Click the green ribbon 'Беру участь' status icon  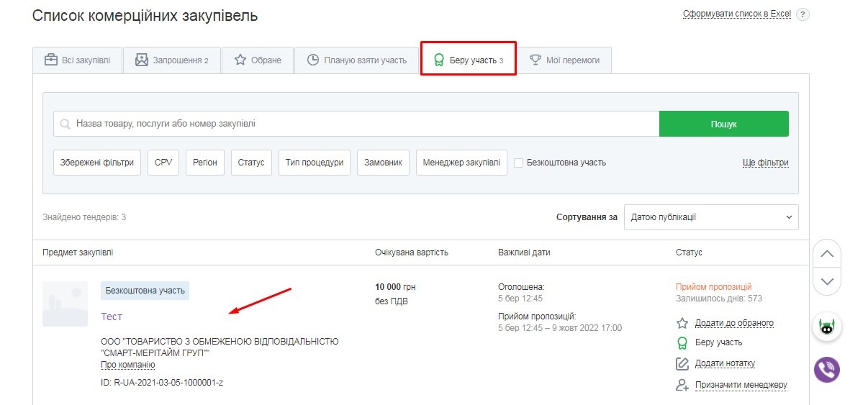click(x=682, y=343)
